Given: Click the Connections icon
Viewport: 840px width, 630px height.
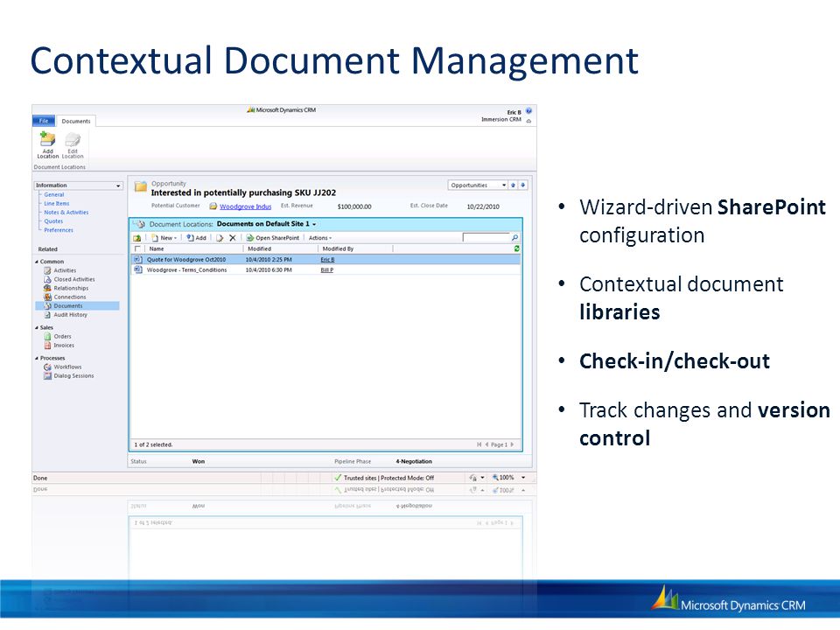Looking at the screenshot, I should 47,297.
